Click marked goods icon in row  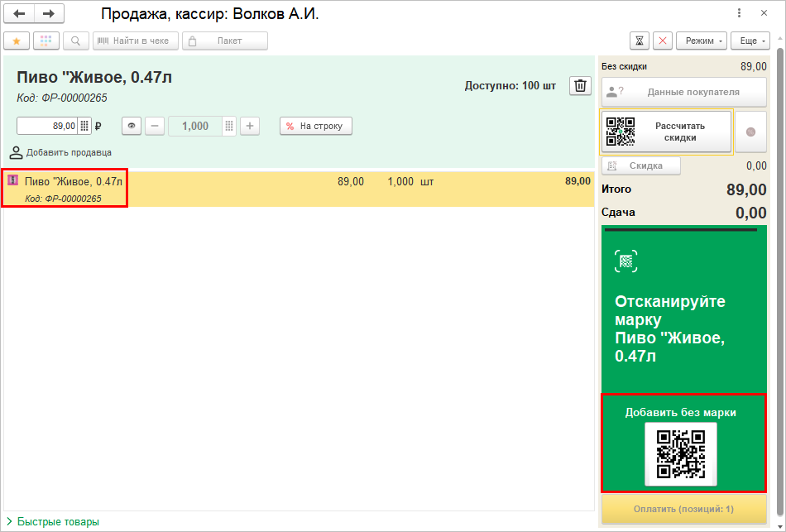point(13,180)
